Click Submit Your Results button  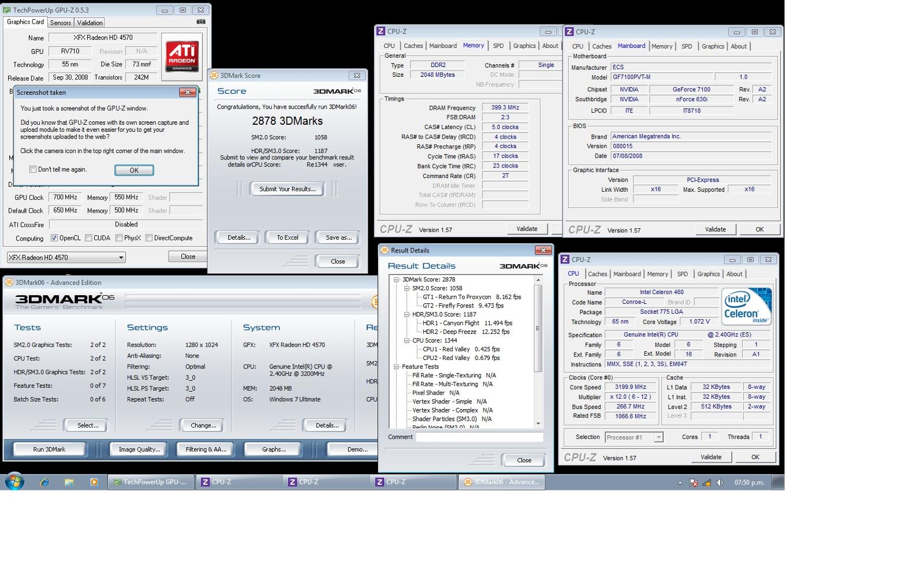point(287,189)
